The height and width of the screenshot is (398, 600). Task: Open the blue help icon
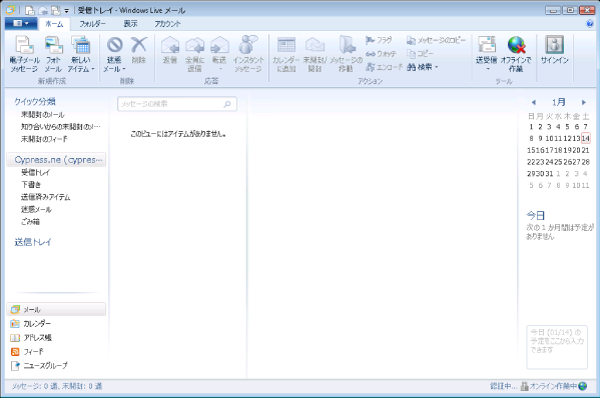[590, 23]
